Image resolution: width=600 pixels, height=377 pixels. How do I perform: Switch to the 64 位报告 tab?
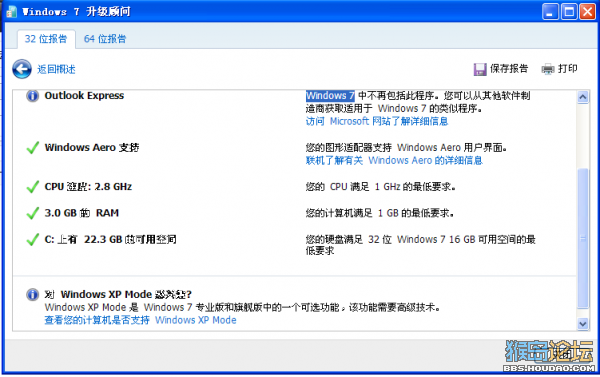pos(105,39)
